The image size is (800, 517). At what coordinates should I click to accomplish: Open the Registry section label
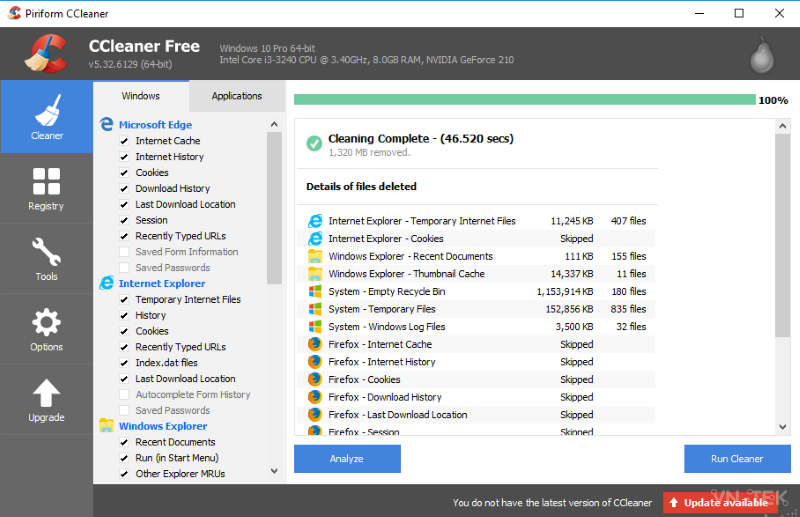pos(46,206)
